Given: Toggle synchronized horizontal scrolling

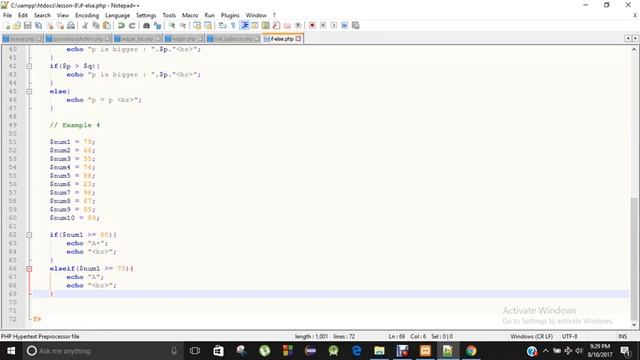Looking at the screenshot, I should click(208, 25).
